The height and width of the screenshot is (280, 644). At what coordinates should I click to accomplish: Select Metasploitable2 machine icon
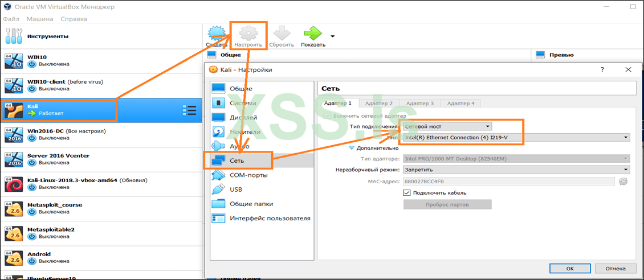14,233
